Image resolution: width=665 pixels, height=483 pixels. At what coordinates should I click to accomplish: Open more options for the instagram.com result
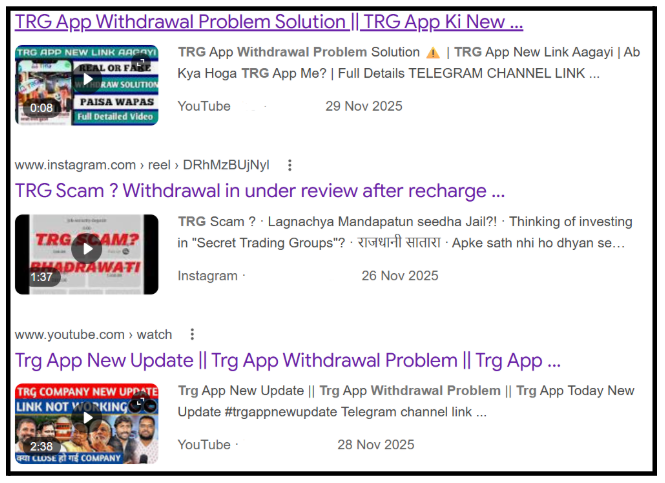click(290, 165)
